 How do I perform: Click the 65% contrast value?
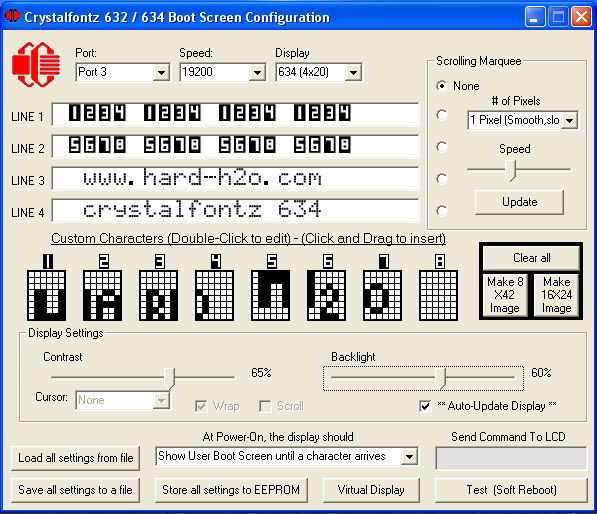tap(261, 373)
